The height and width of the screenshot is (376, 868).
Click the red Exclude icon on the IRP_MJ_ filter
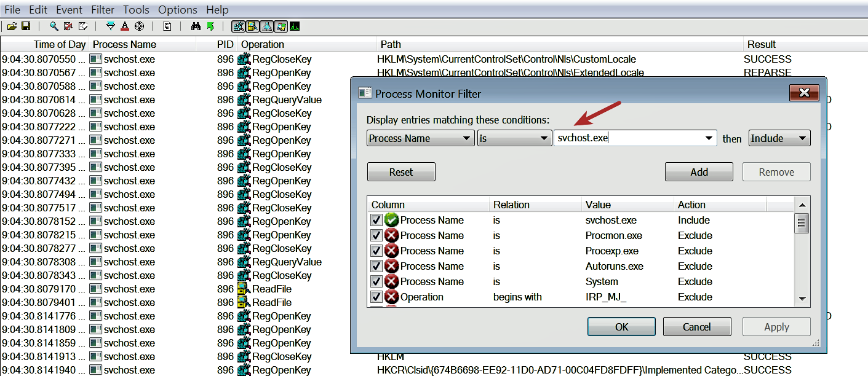391,297
